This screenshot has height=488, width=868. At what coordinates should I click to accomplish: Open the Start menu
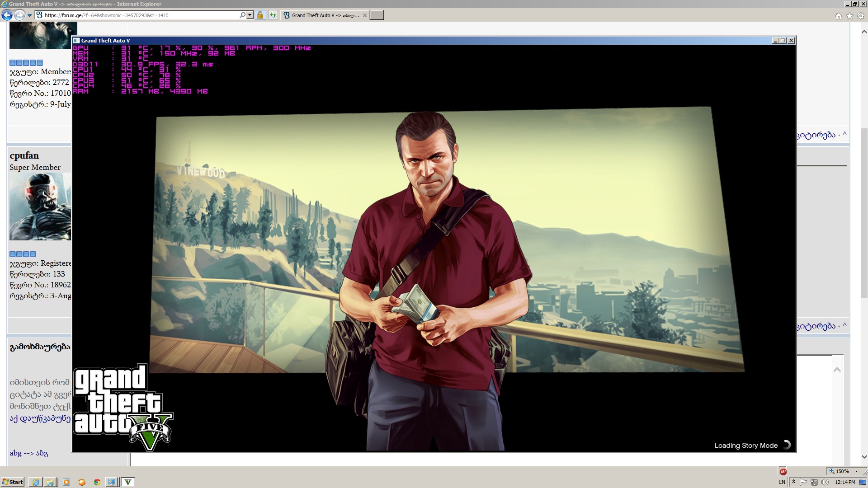(x=12, y=482)
